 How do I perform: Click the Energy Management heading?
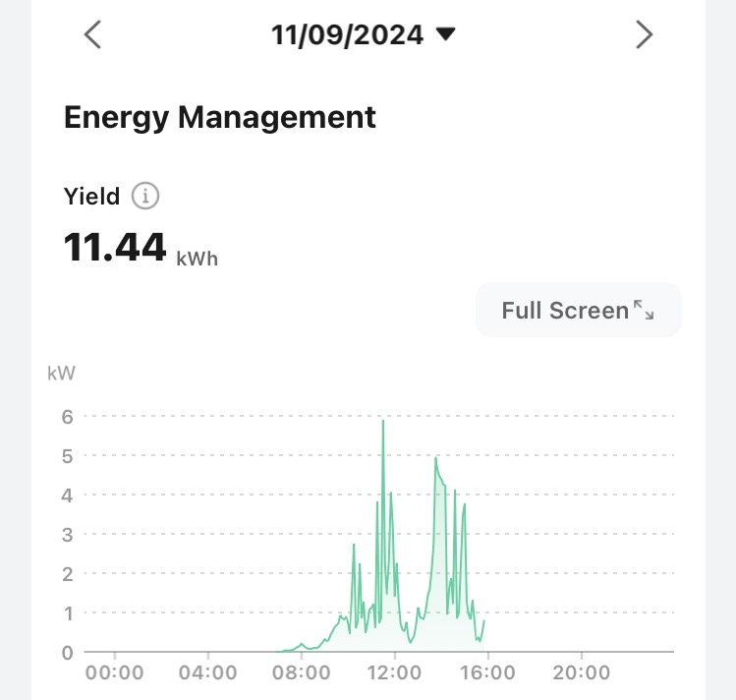(x=220, y=118)
